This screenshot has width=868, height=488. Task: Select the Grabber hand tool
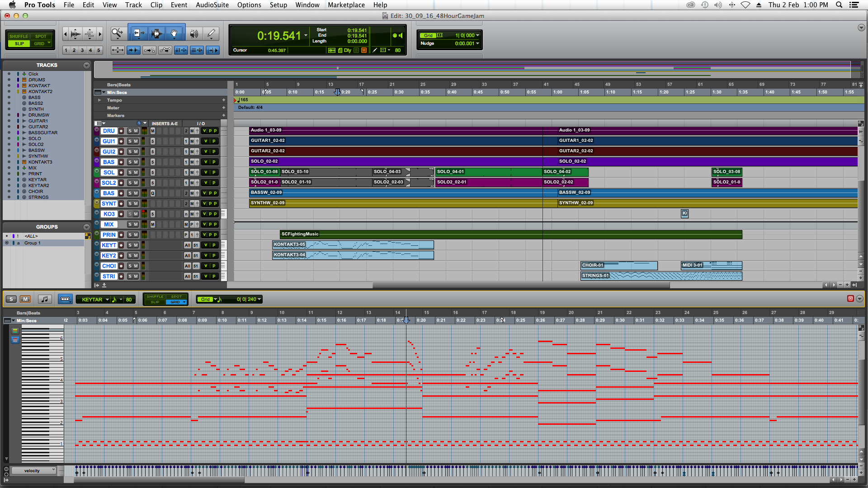click(175, 33)
